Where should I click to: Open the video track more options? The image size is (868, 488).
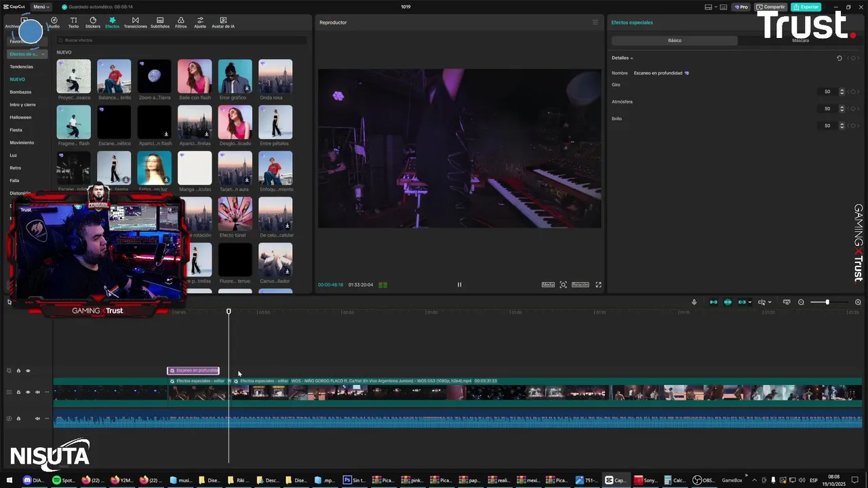click(47, 392)
